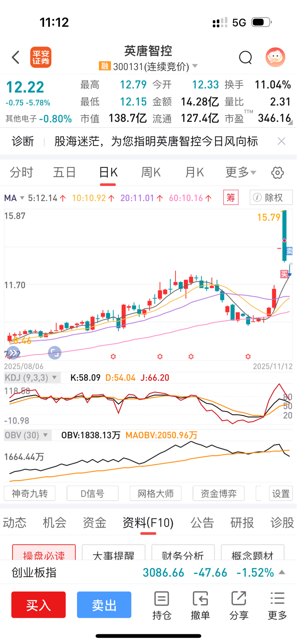The width and height of the screenshot is (297, 644).
Task: Select the 财务分析 sub-tab
Action: (x=183, y=553)
